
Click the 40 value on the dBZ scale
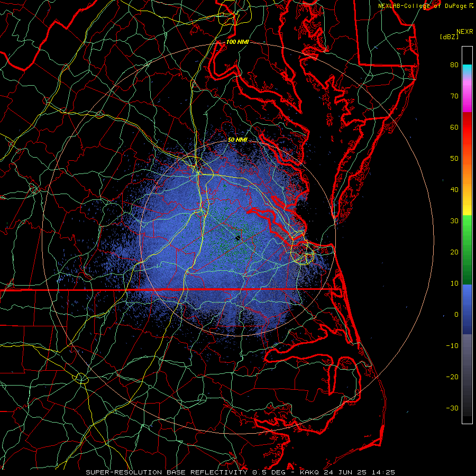tap(454, 190)
